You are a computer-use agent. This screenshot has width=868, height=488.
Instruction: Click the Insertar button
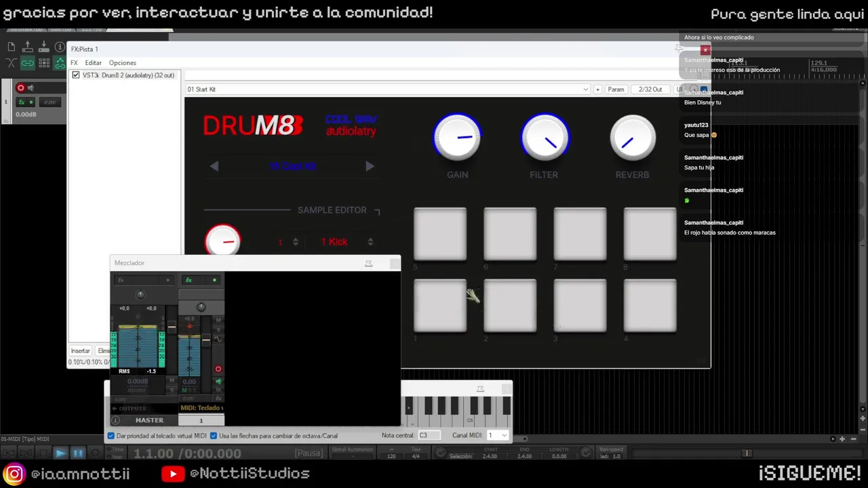pos(80,350)
